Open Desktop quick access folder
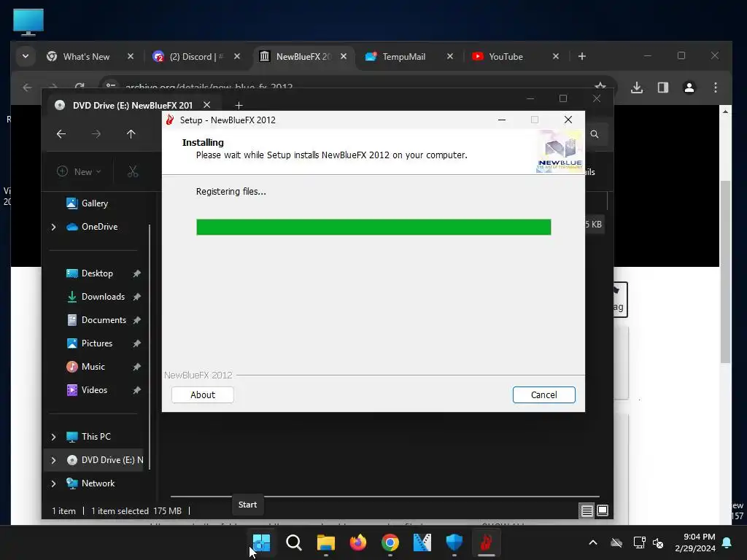This screenshot has height=560, width=747. tap(97, 273)
